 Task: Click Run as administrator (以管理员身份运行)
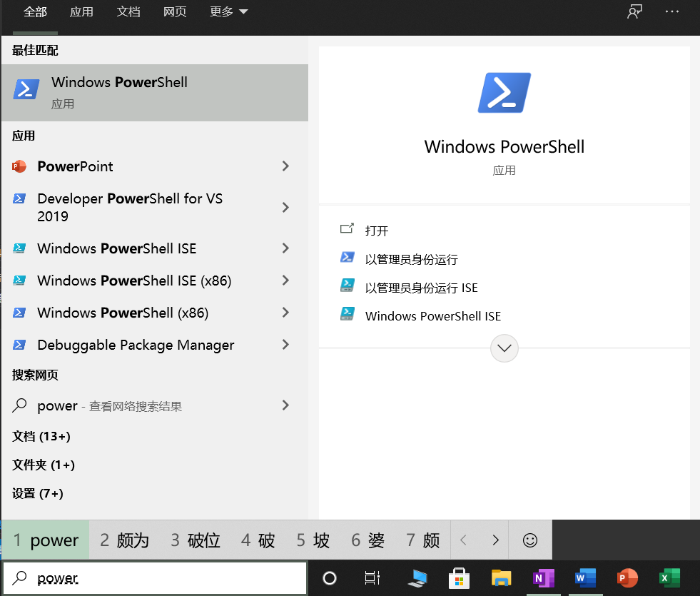click(x=412, y=259)
